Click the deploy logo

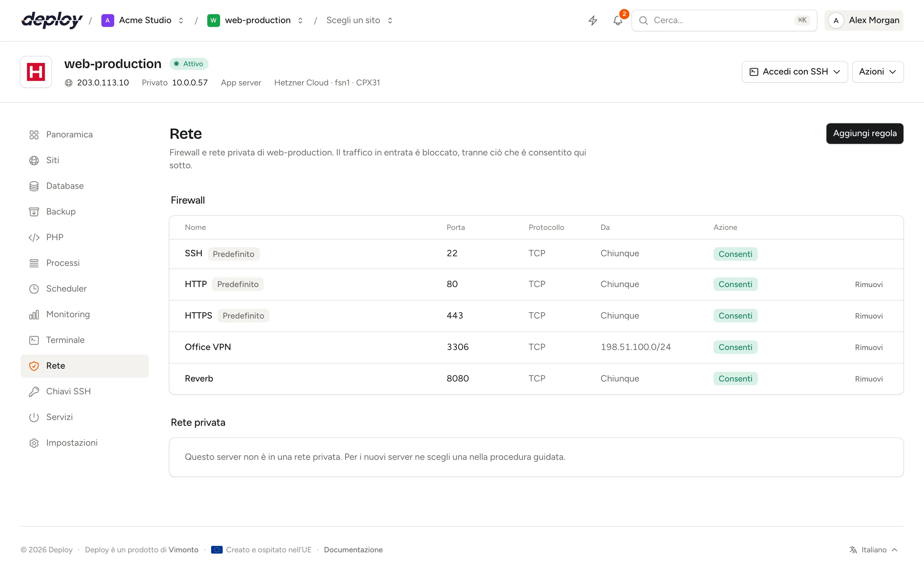(52, 20)
